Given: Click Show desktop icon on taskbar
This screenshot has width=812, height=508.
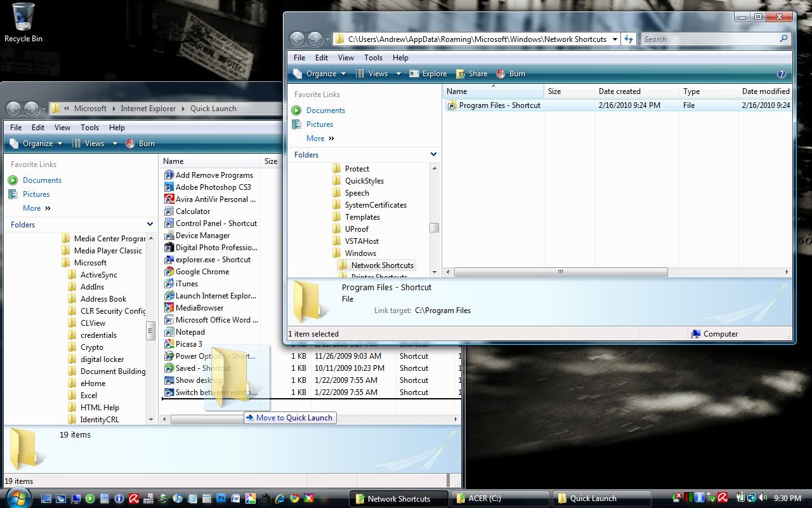Looking at the screenshot, I should (x=46, y=498).
